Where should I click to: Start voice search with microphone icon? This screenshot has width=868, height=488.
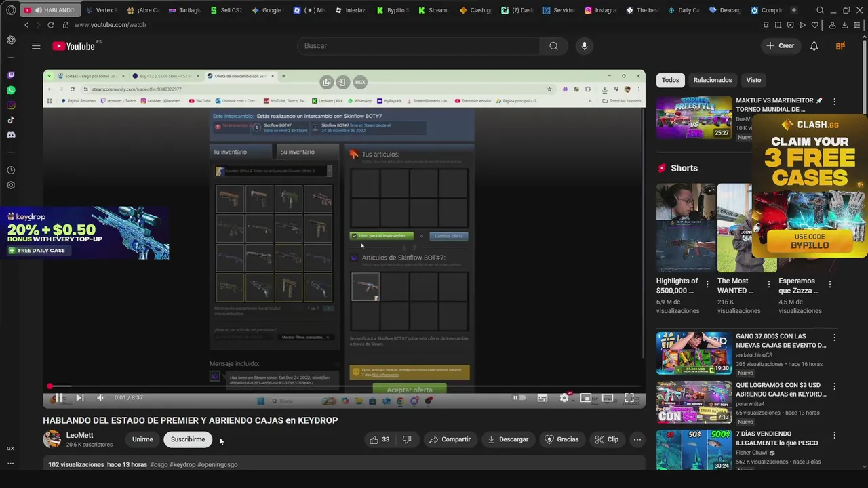point(585,46)
